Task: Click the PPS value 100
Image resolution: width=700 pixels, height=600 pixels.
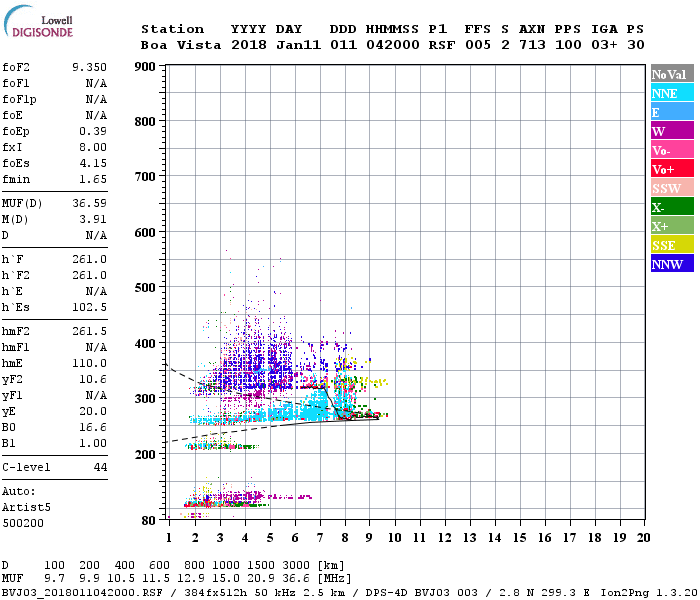Action: coord(568,45)
